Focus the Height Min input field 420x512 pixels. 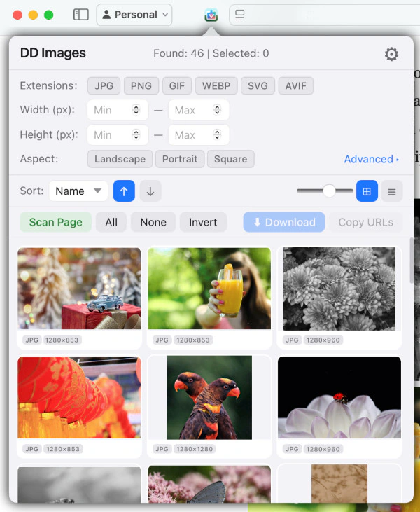tap(118, 135)
